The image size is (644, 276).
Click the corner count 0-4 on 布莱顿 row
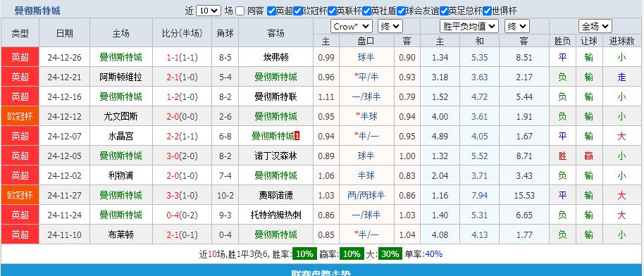(x=225, y=235)
